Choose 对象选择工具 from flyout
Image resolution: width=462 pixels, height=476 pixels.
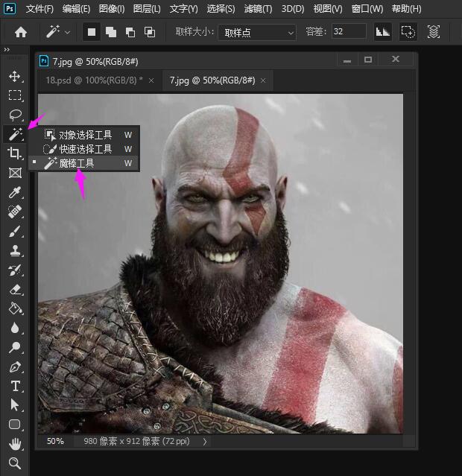84,135
